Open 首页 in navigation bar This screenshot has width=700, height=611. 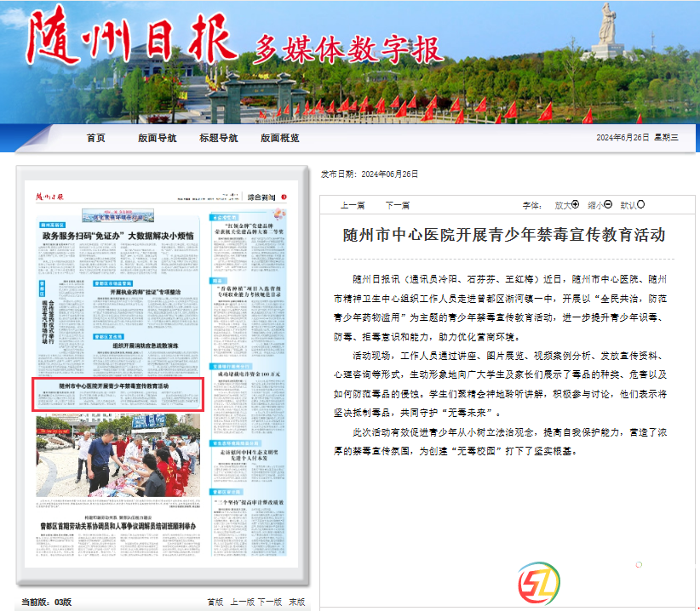95,138
